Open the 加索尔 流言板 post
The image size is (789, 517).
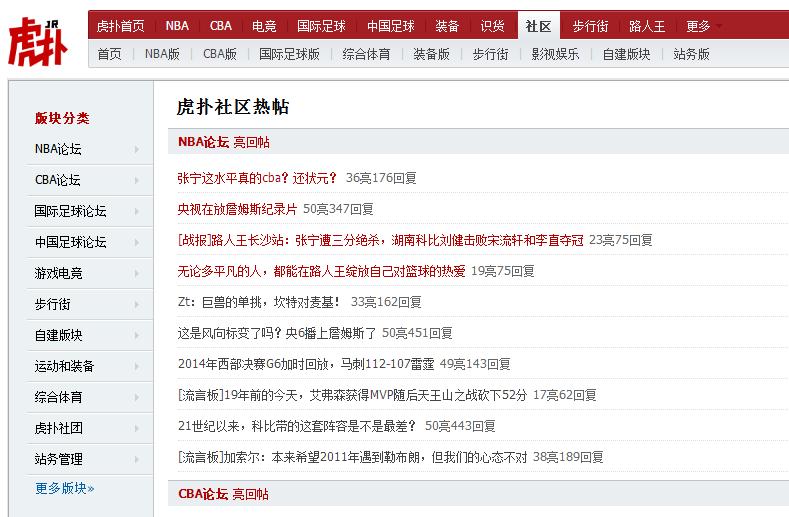(x=352, y=457)
